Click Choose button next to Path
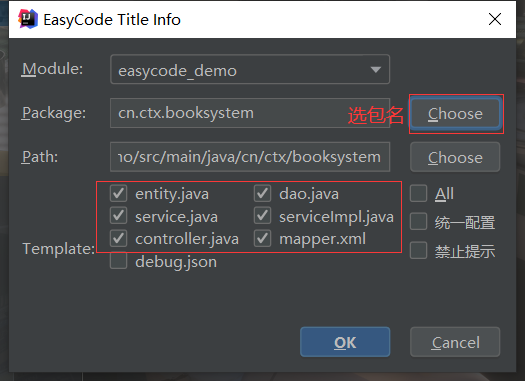 click(x=455, y=157)
